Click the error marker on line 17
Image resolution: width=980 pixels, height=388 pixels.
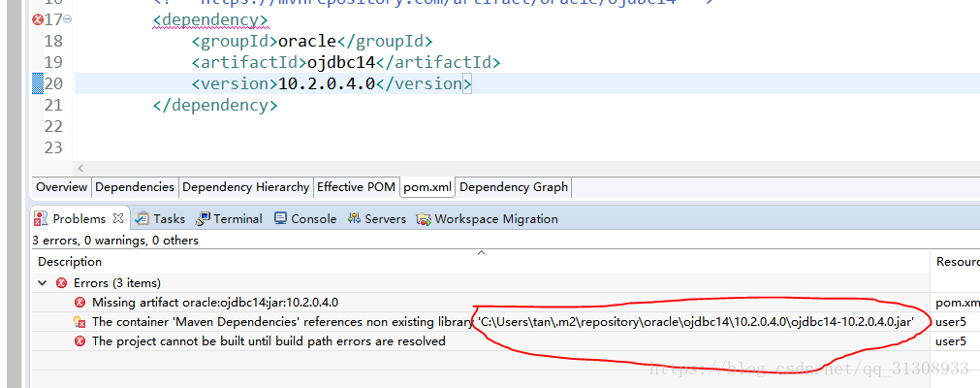37,20
